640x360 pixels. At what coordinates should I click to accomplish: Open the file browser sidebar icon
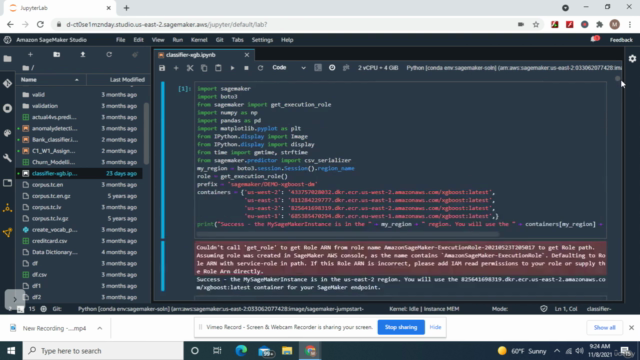[7, 59]
